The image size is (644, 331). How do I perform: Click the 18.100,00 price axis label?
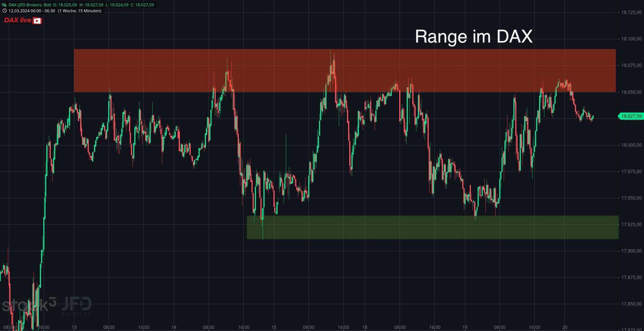pyautogui.click(x=631, y=39)
